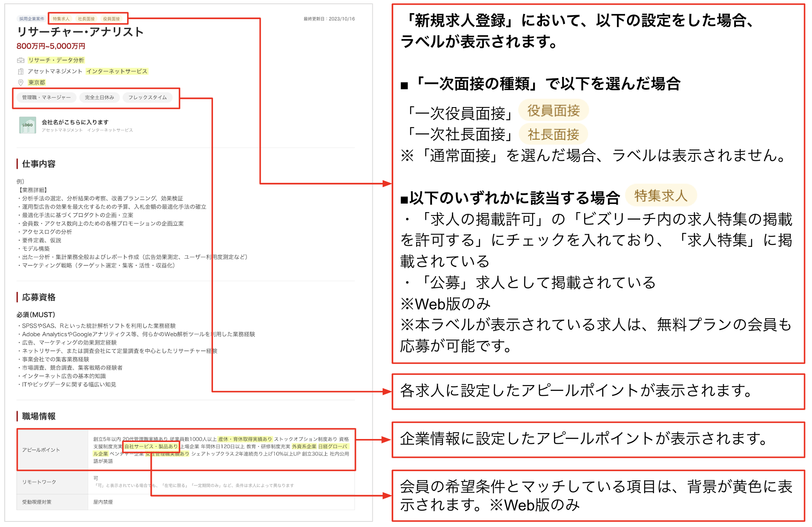This screenshot has width=812, height=527.
Task: Click the briefcase icon beside リサーチ・データ分析
Action: pyautogui.click(x=20, y=60)
